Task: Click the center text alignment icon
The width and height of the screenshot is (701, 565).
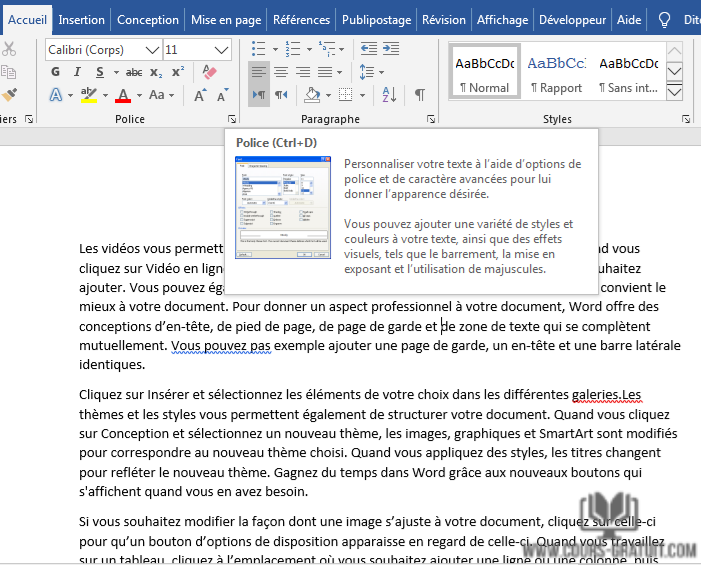Action: [281, 72]
